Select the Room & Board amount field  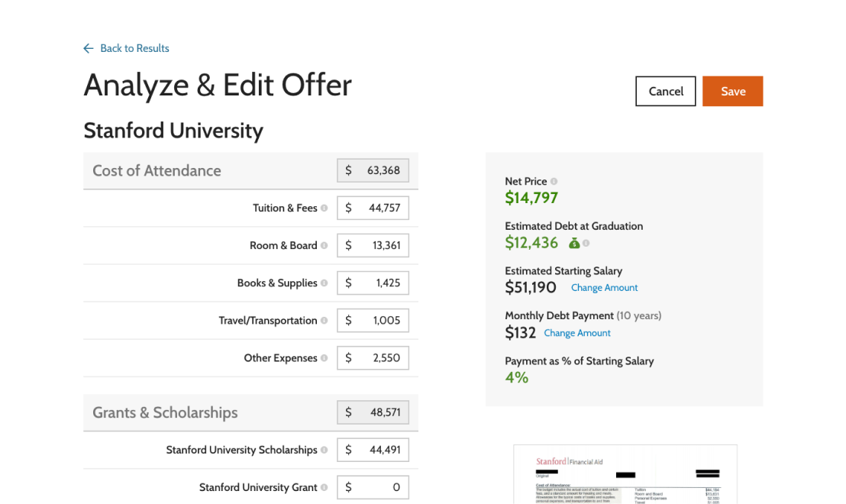pos(373,245)
